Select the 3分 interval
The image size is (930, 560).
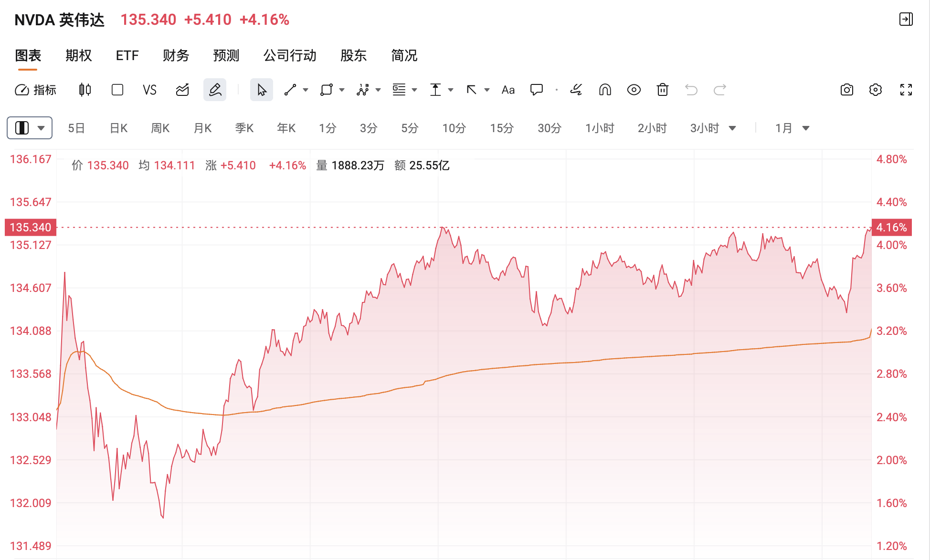point(369,128)
